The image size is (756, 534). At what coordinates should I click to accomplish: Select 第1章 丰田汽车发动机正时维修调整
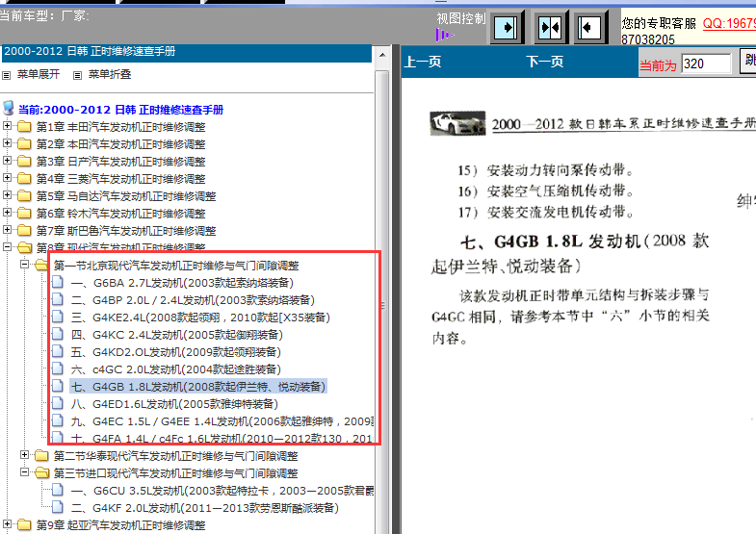121,127
